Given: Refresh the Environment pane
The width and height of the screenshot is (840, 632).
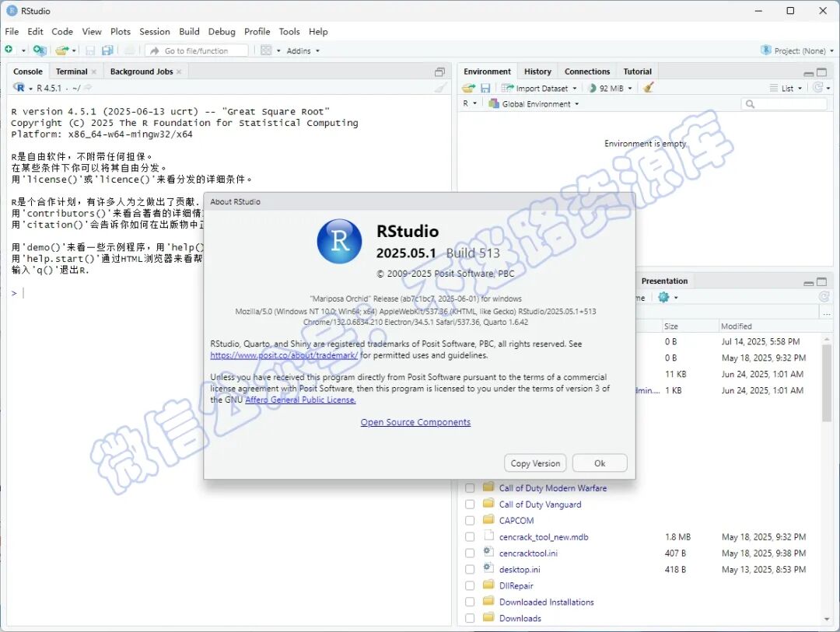Looking at the screenshot, I should [817, 87].
